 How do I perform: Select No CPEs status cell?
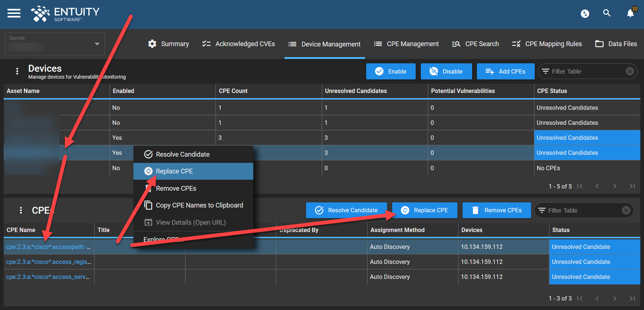587,168
